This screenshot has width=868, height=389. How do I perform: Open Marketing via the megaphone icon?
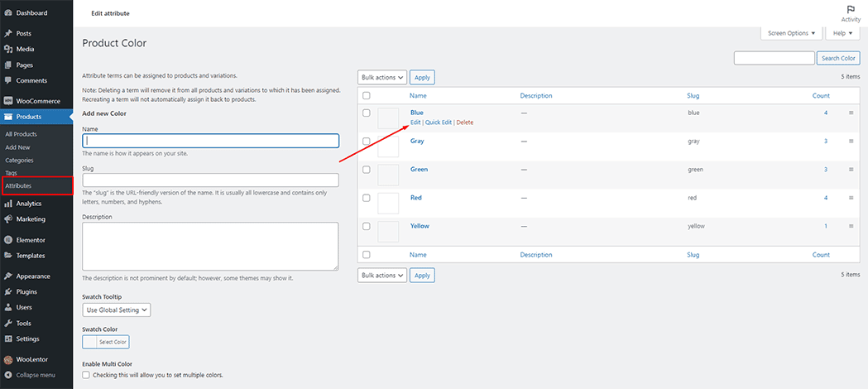pyautogui.click(x=8, y=219)
